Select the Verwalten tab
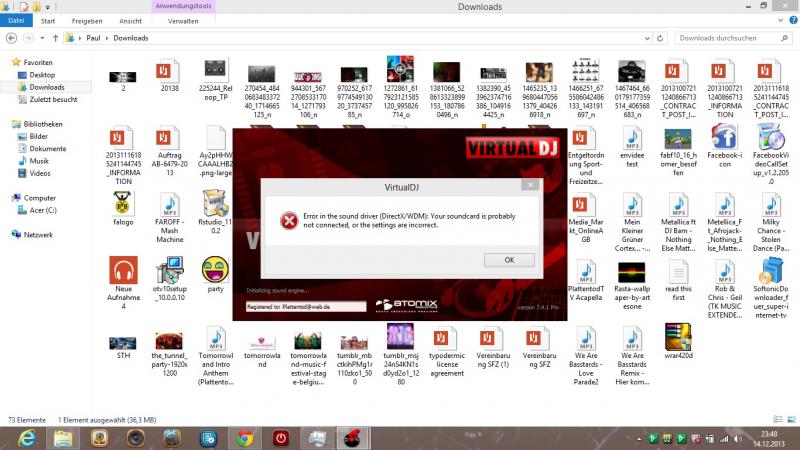Image resolution: width=800 pixels, height=450 pixels. 183,21
